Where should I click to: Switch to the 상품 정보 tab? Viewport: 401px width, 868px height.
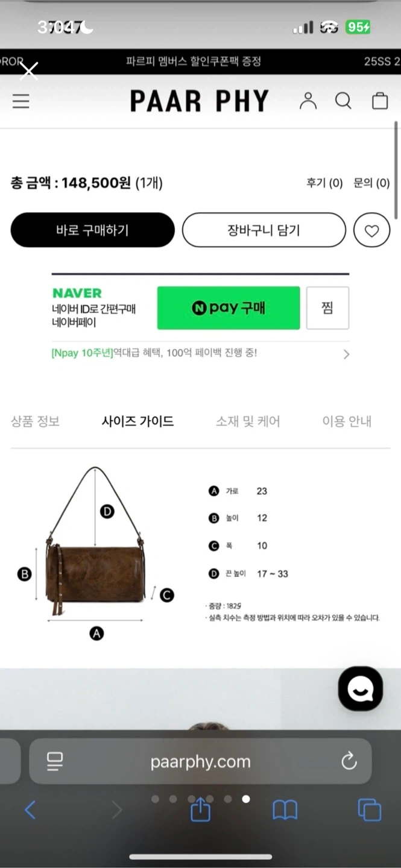(x=35, y=421)
